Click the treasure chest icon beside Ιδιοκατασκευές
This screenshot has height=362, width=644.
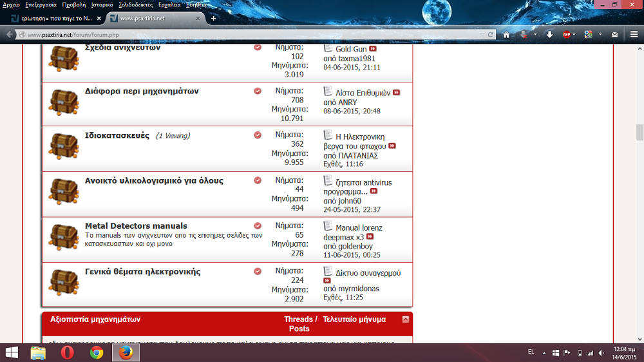[64, 147]
